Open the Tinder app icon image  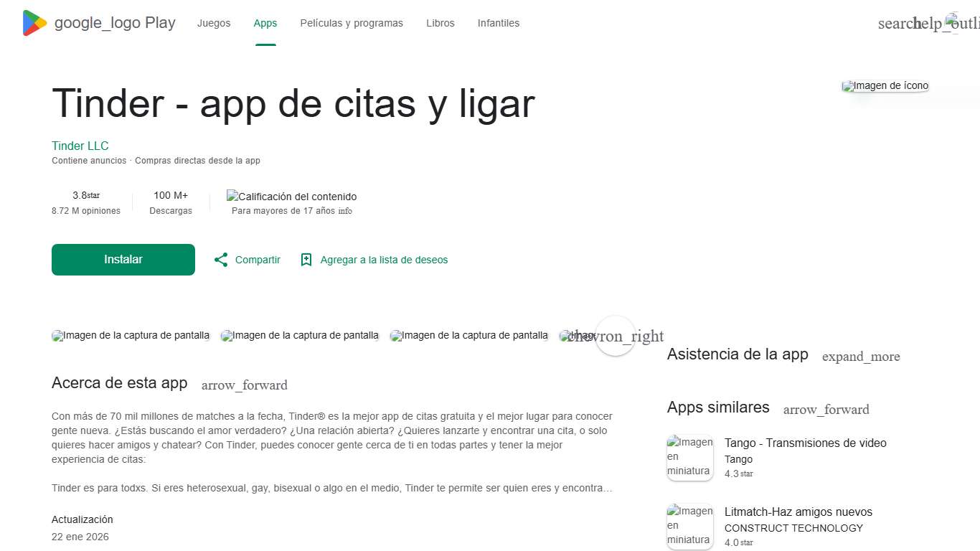885,85
